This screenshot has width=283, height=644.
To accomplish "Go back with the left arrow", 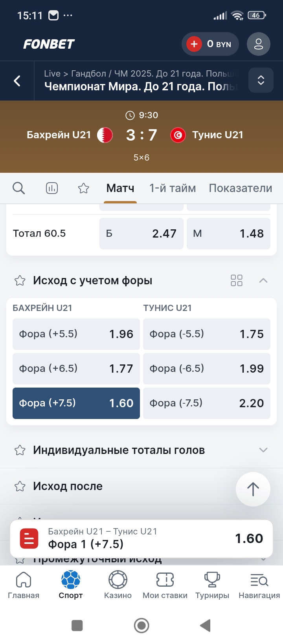I will tap(17, 81).
